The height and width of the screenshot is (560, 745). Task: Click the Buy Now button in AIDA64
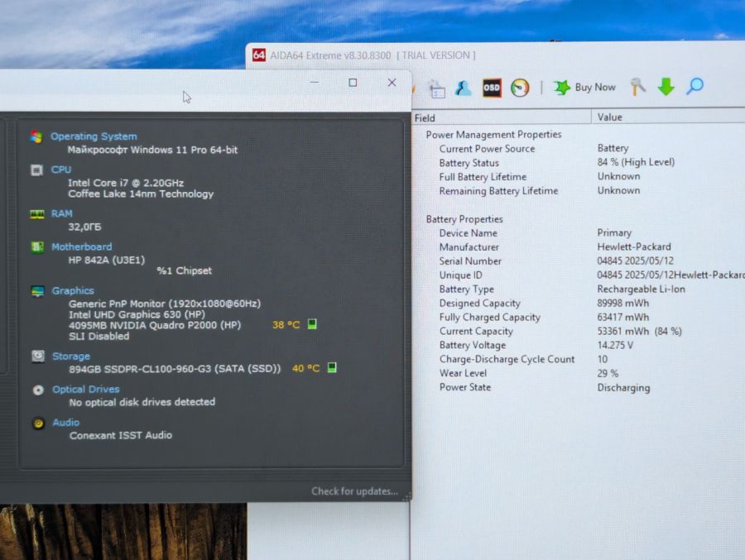584,88
